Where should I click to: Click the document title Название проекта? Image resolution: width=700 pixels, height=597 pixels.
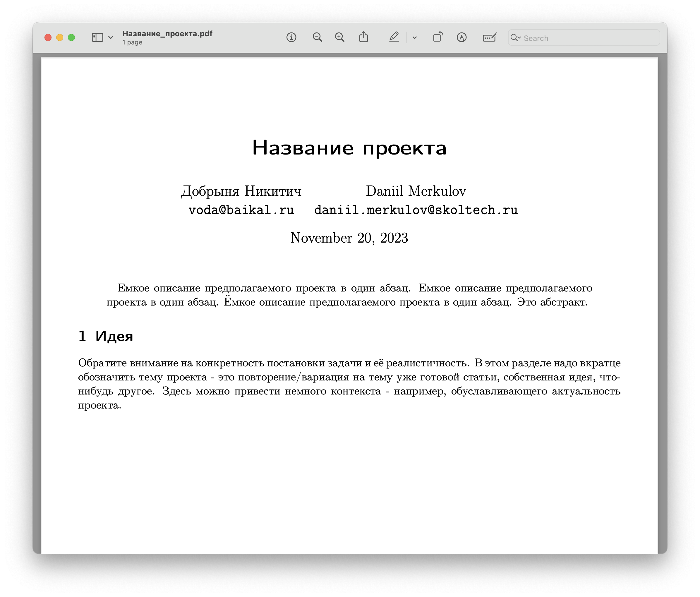coord(349,148)
